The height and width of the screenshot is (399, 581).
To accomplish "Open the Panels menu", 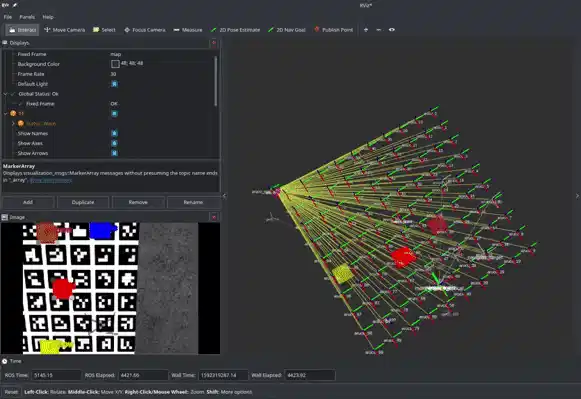I will [27, 17].
